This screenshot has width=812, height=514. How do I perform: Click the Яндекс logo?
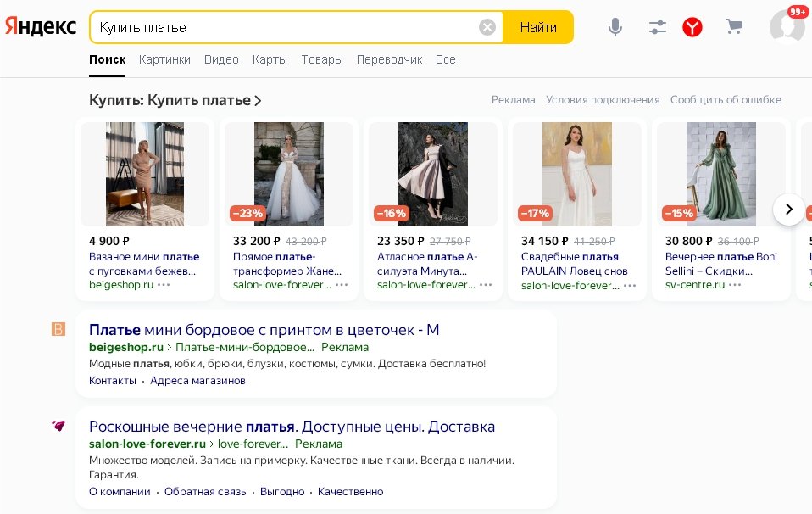click(x=41, y=27)
